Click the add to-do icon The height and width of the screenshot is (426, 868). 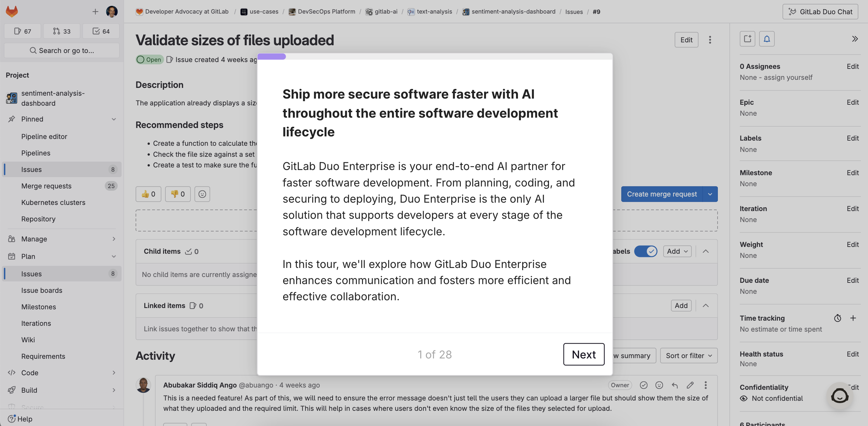pyautogui.click(x=747, y=39)
